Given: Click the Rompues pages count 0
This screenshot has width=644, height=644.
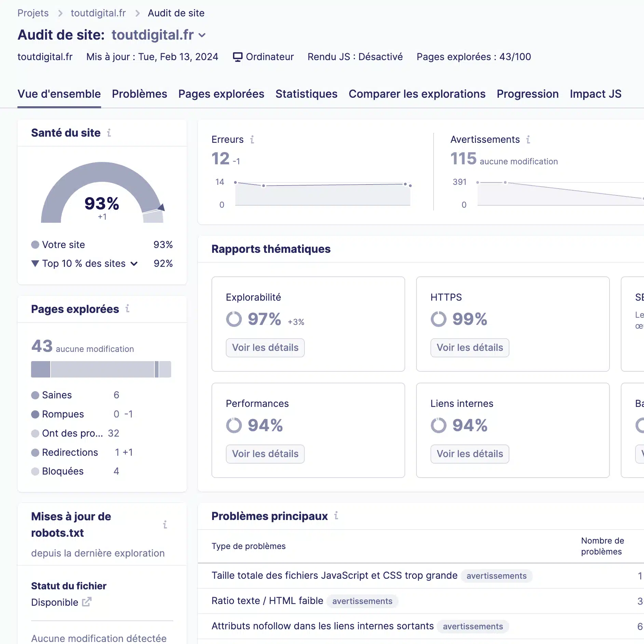Looking at the screenshot, I should (117, 414).
